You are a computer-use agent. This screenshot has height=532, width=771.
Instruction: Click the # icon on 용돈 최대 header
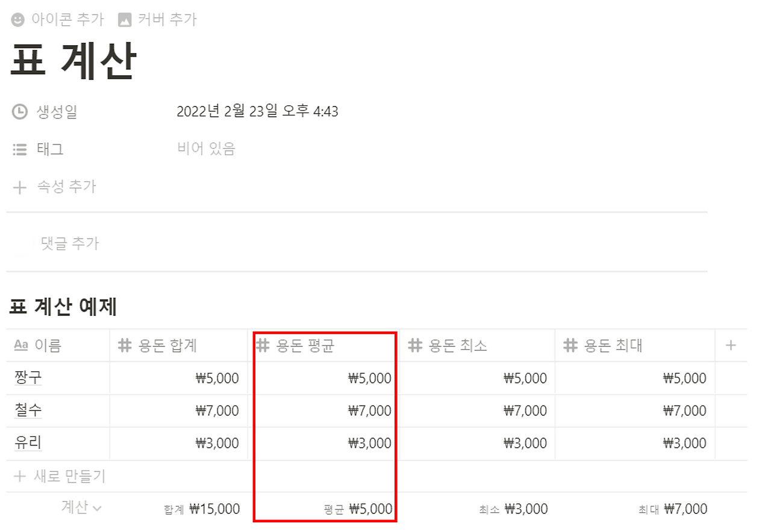(x=570, y=345)
